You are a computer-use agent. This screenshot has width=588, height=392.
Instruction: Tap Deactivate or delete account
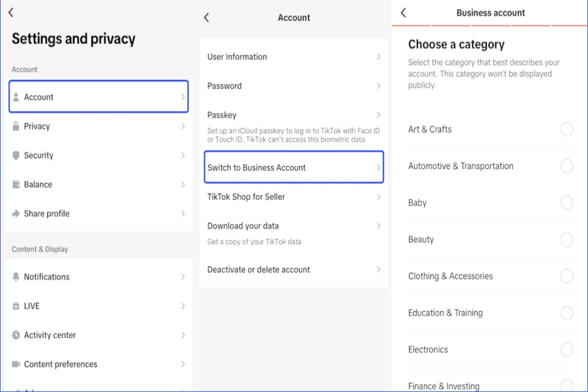pos(294,270)
